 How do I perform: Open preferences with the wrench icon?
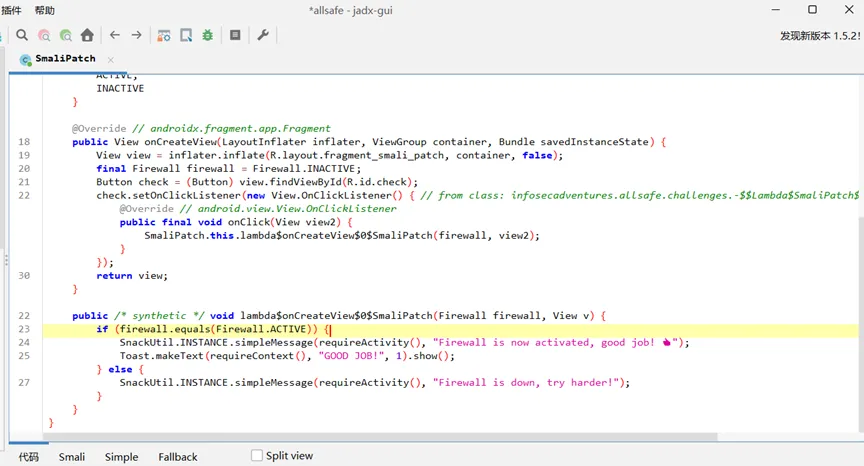tap(263, 35)
